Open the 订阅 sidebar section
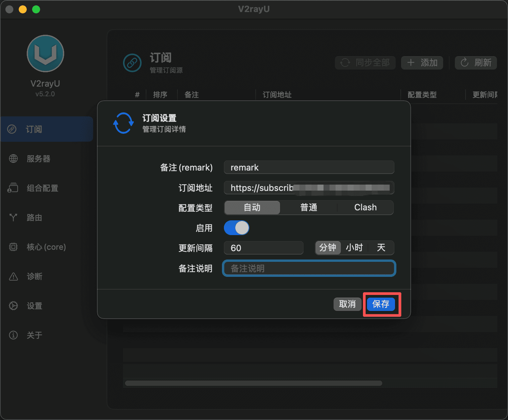Viewport: 508px width, 420px height. coord(47,129)
